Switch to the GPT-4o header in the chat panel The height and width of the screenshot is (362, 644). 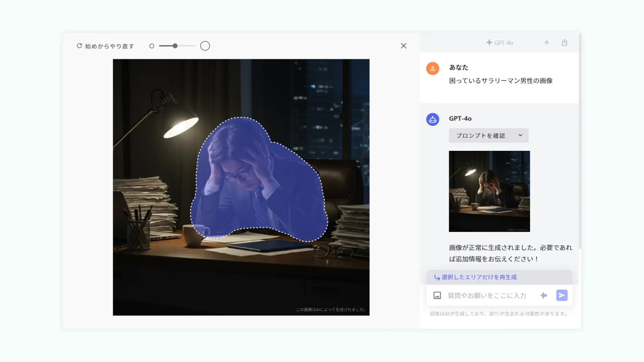(x=503, y=43)
